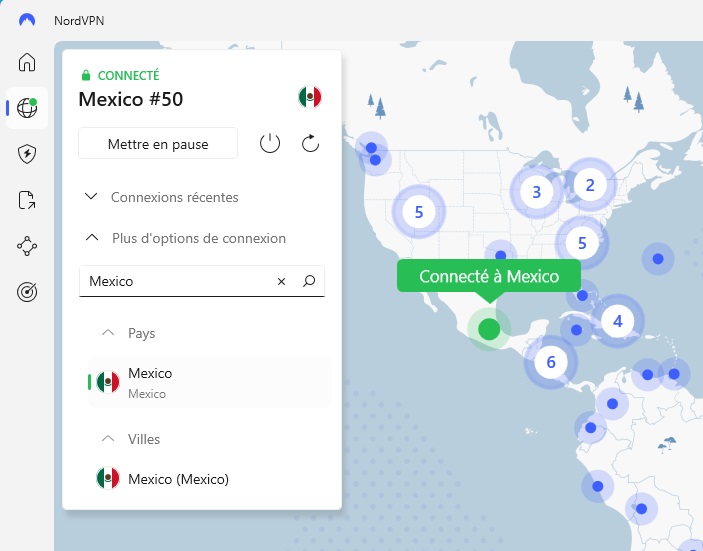Open Threat Protection shield icon
Viewport: 703px width, 551px height.
pyautogui.click(x=27, y=154)
